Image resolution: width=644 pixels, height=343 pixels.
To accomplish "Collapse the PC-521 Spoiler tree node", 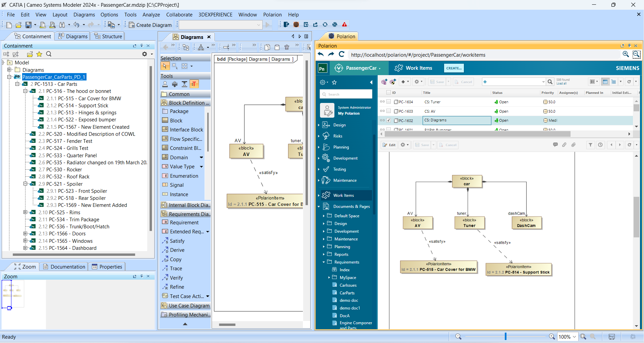I will (x=25, y=184).
